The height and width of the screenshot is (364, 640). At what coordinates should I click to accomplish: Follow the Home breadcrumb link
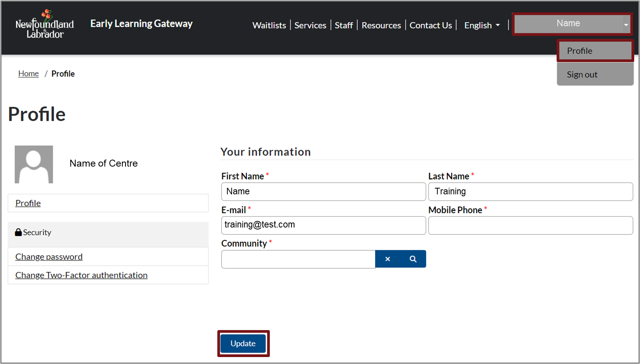coord(29,74)
